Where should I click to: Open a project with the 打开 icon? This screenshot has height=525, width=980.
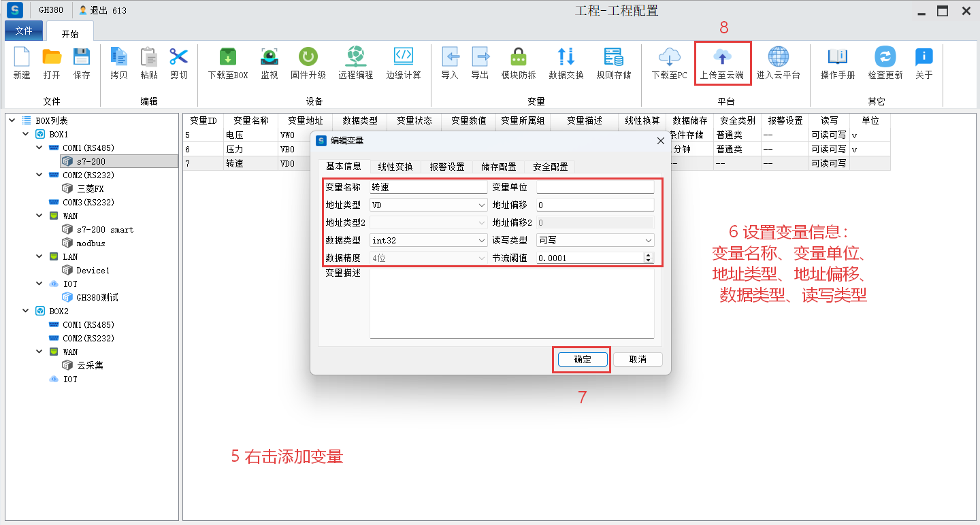tap(52, 56)
